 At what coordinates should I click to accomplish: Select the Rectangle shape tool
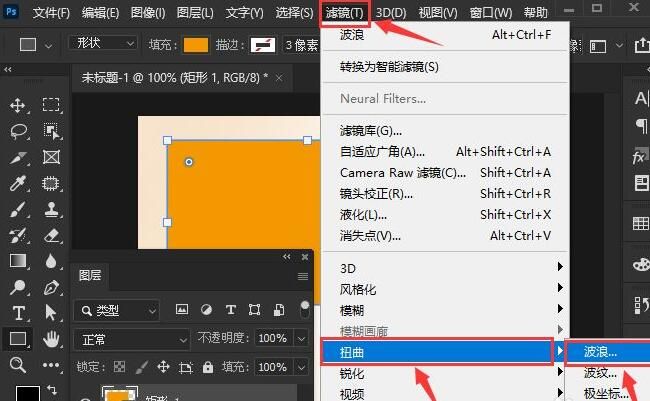18,339
